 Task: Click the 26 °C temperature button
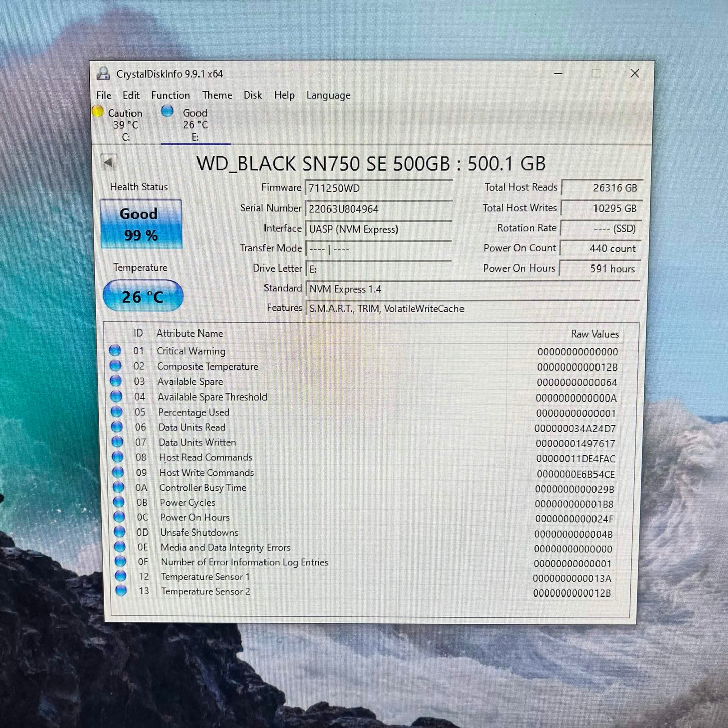click(x=143, y=296)
